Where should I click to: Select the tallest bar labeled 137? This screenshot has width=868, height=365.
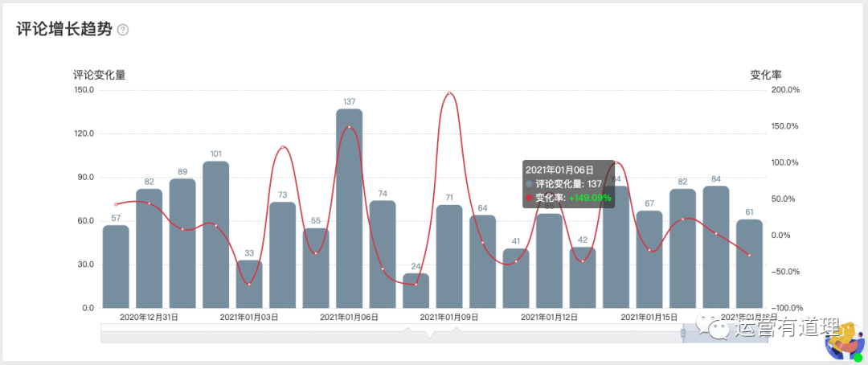tap(349, 209)
